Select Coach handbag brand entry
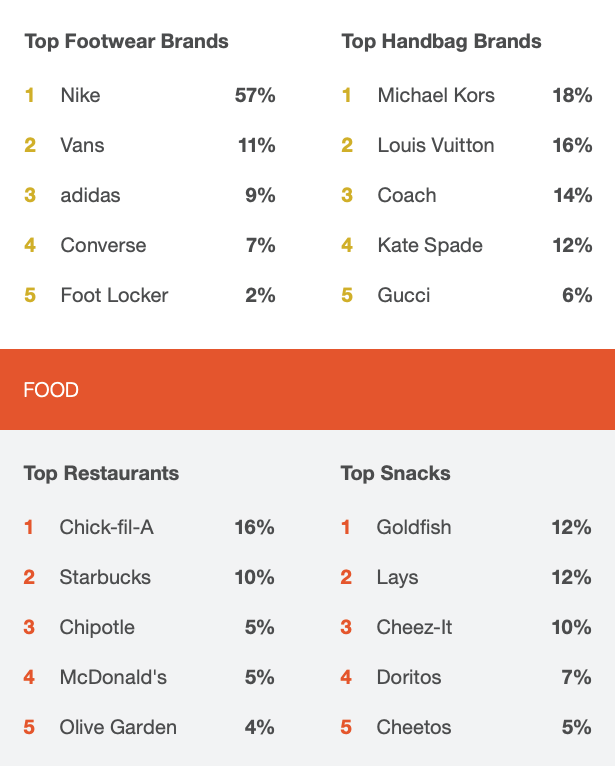This screenshot has width=615, height=766. click(x=407, y=196)
